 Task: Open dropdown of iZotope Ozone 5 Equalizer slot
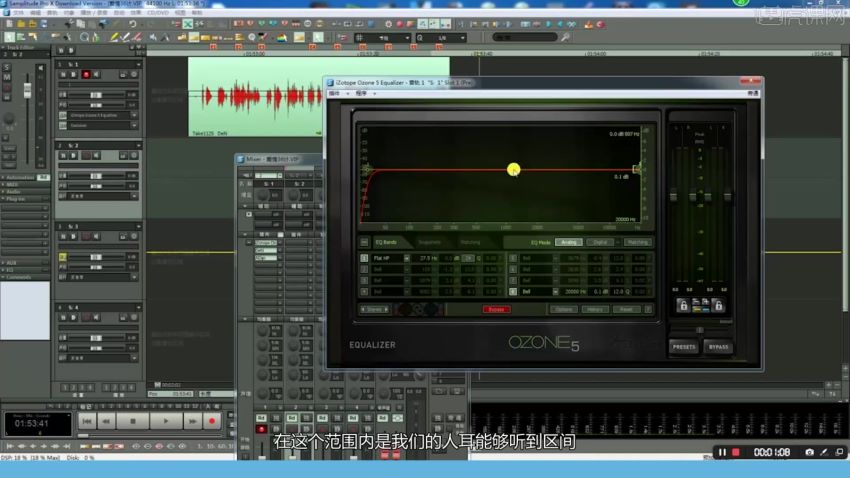click(x=134, y=115)
